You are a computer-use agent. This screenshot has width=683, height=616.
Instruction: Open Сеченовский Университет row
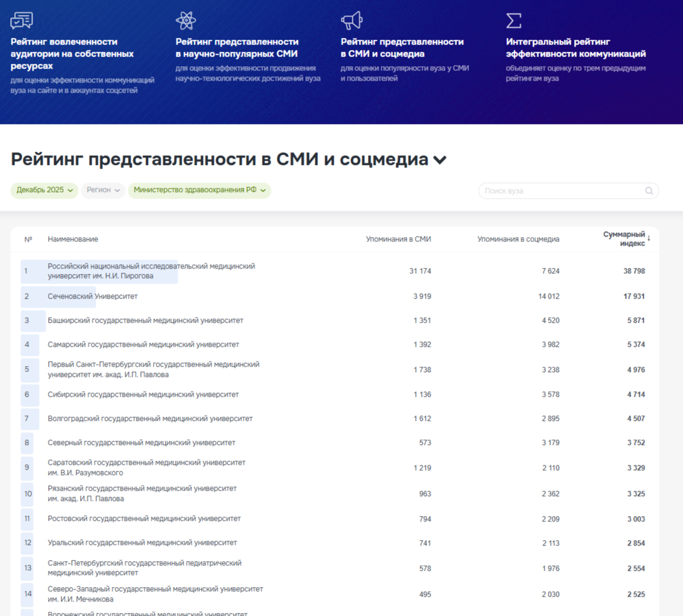(x=93, y=296)
